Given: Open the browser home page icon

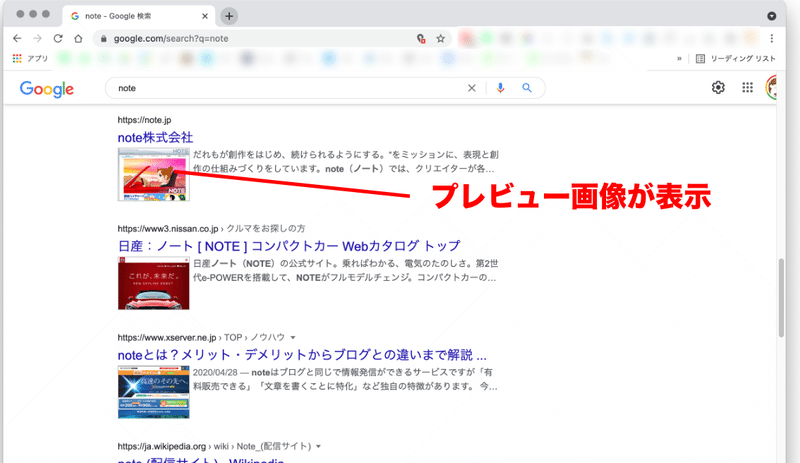Looking at the screenshot, I should coord(78,38).
